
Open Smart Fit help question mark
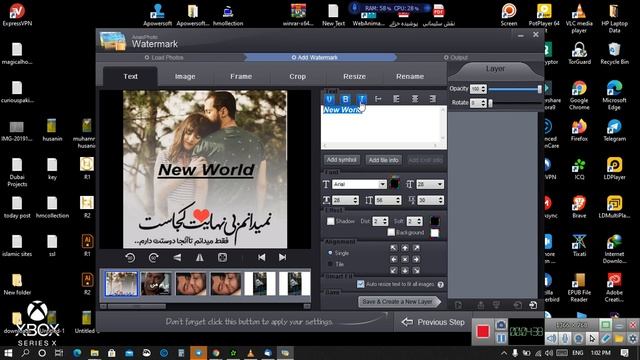pyautogui.click(x=441, y=284)
